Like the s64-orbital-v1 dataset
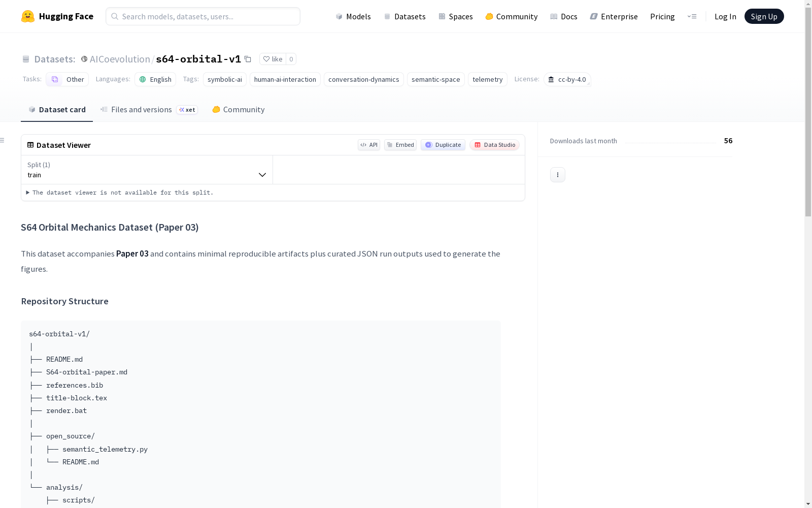The width and height of the screenshot is (812, 508). pyautogui.click(x=273, y=59)
